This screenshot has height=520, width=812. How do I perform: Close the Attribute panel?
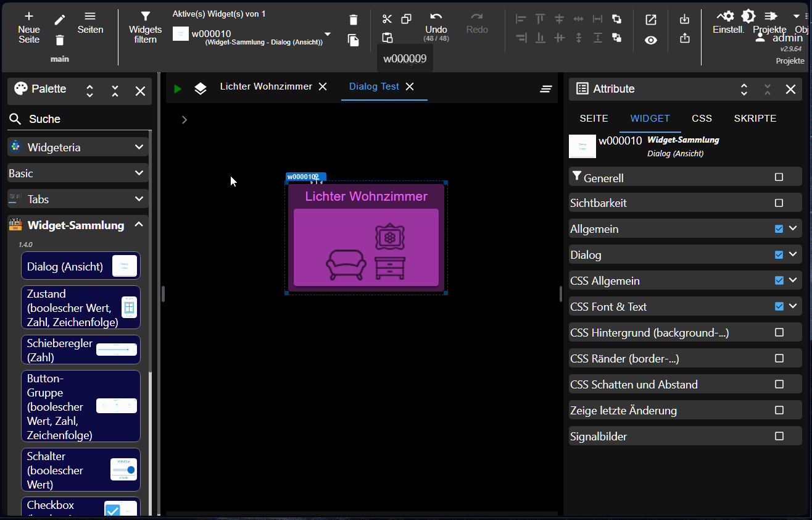coord(790,90)
